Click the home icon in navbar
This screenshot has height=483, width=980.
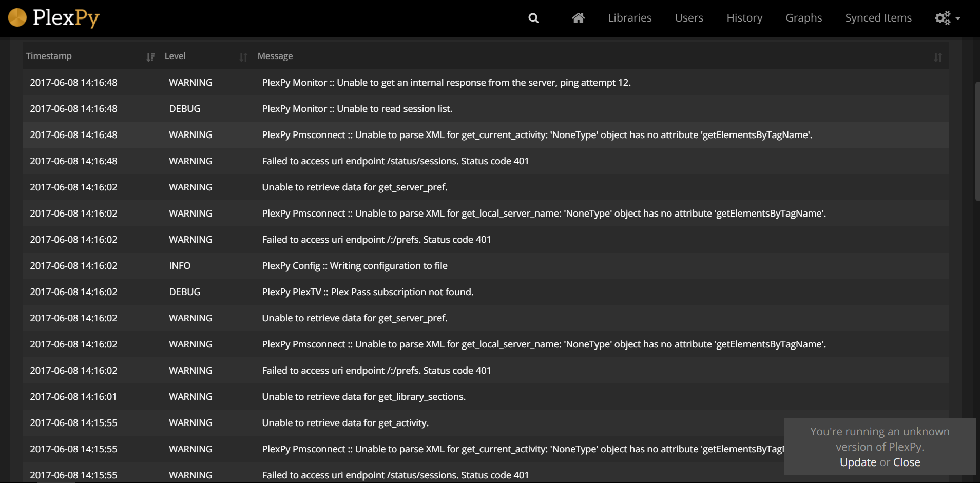click(578, 17)
